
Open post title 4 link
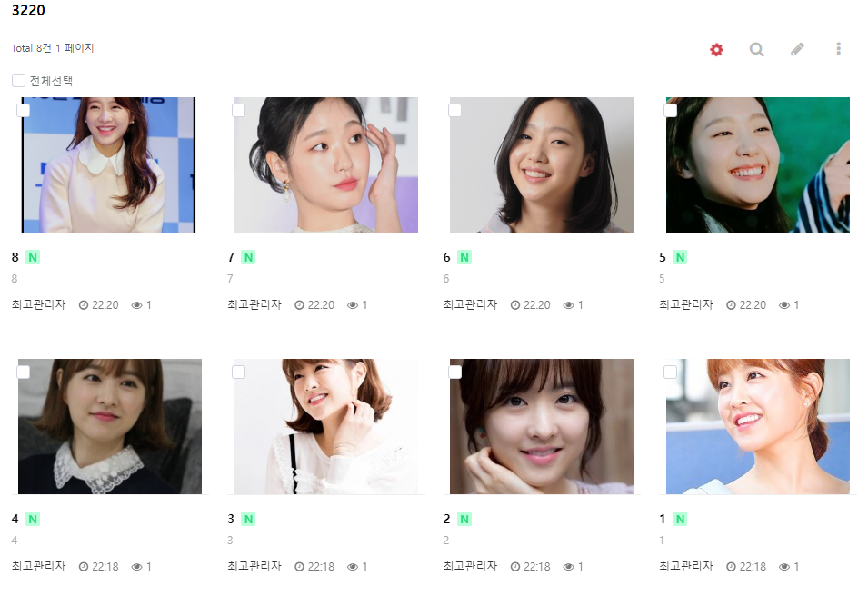point(15,519)
